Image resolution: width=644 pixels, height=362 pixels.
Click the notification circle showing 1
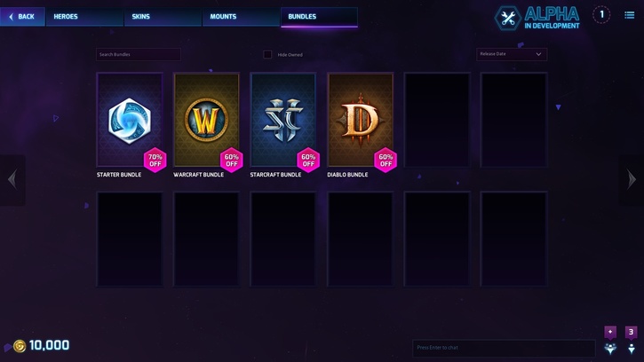[601, 15]
